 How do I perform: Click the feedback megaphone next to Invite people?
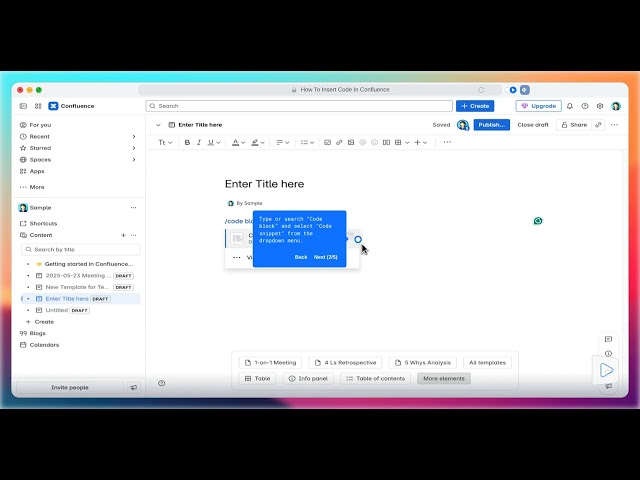(133, 387)
